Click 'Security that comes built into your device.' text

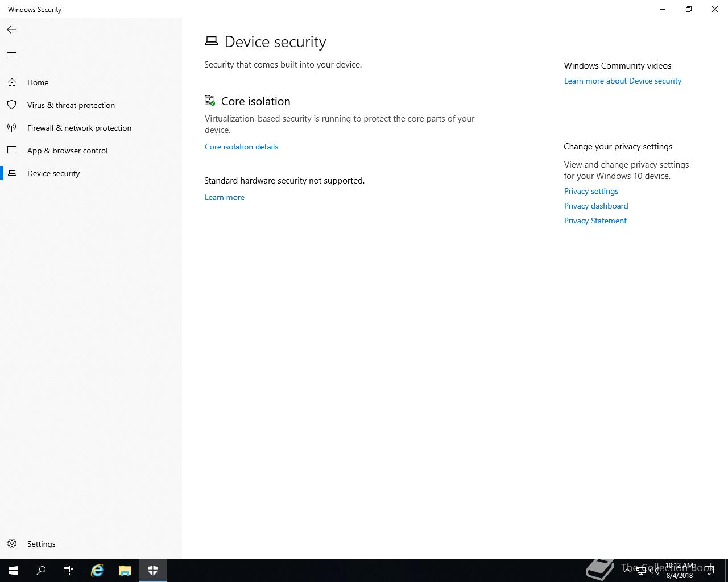click(x=283, y=65)
